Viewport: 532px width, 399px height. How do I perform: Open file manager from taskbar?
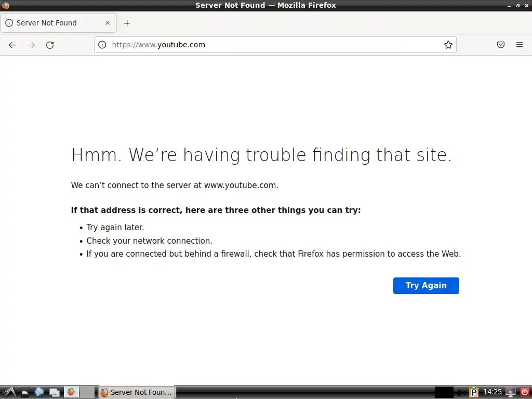[25, 393]
